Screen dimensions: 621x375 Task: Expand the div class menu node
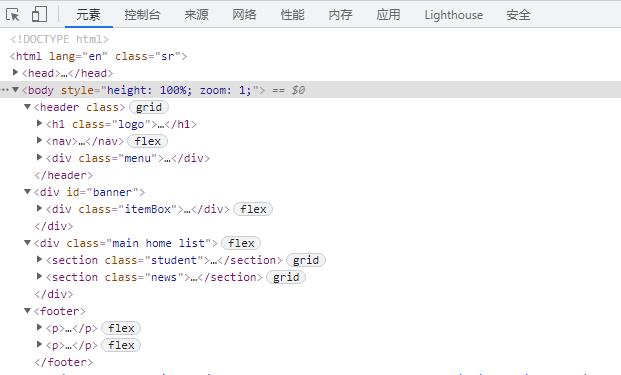39,158
